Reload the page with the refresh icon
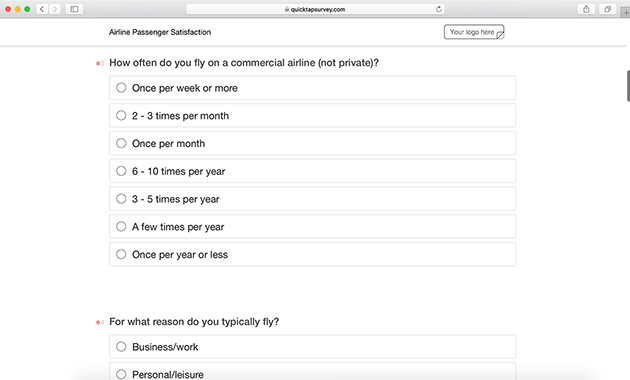The height and width of the screenshot is (380, 630). click(x=439, y=9)
